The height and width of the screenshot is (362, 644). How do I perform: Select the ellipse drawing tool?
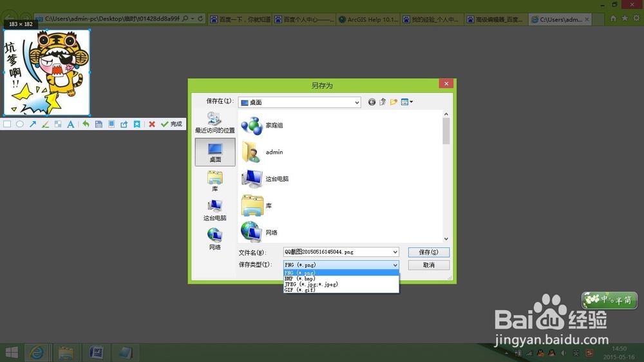[x=20, y=124]
